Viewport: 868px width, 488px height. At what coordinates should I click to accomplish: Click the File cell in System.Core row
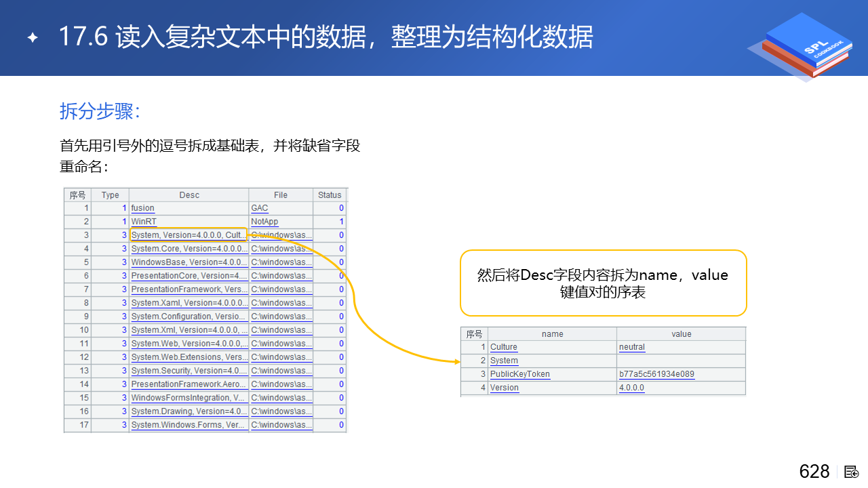pyautogui.click(x=281, y=249)
